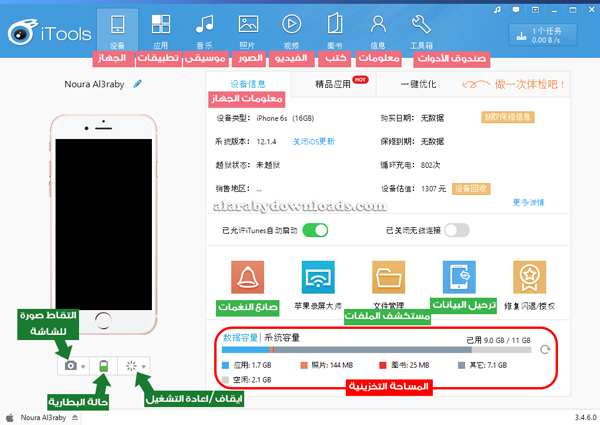The height and width of the screenshot is (425, 600).
Task: Click the iPhone preview image
Action: tap(103, 224)
